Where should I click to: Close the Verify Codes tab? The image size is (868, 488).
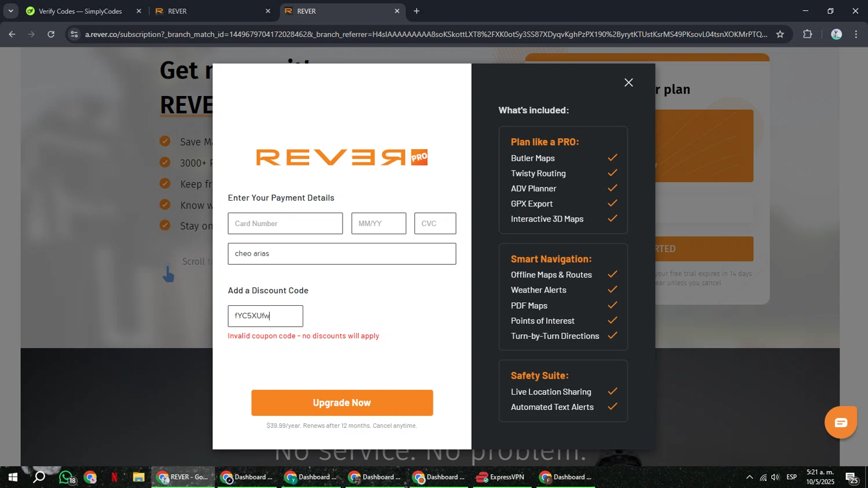click(139, 11)
